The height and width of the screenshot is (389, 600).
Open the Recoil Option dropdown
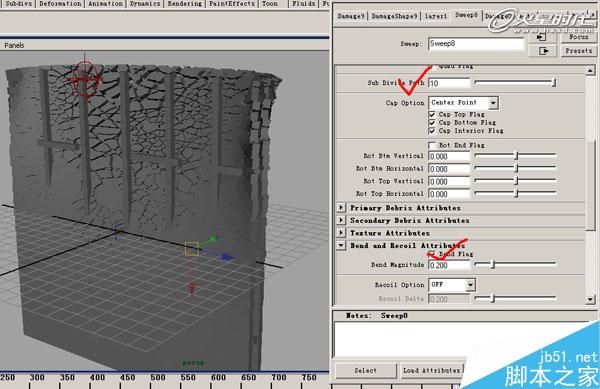point(452,285)
